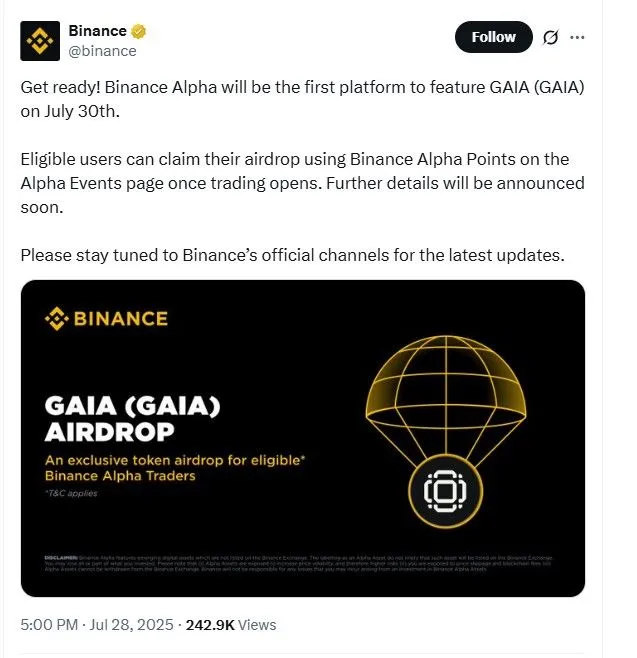The height and width of the screenshot is (658, 637).
Task: Click the 'Eligible users can claim' paragraph
Action: point(302,184)
